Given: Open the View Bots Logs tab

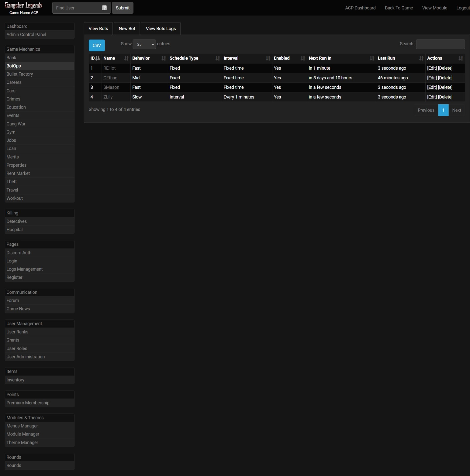Looking at the screenshot, I should click(161, 29).
